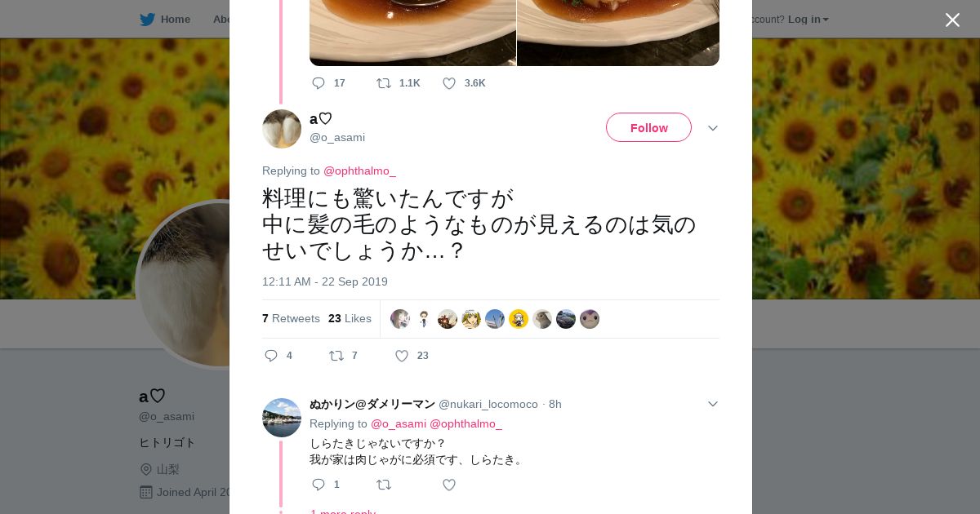
Task: Open the @ophthalmo_ mention link in the main tweet
Action: [359, 171]
